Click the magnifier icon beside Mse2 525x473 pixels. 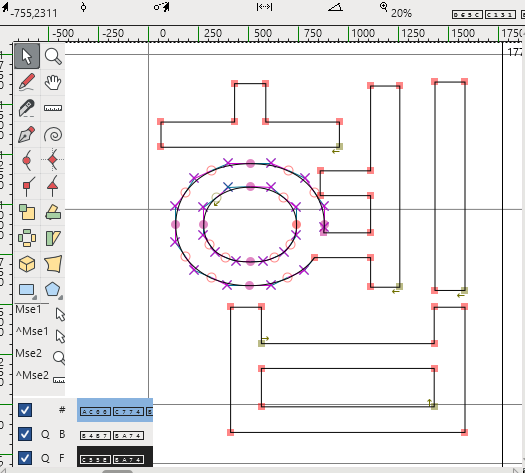click(59, 358)
